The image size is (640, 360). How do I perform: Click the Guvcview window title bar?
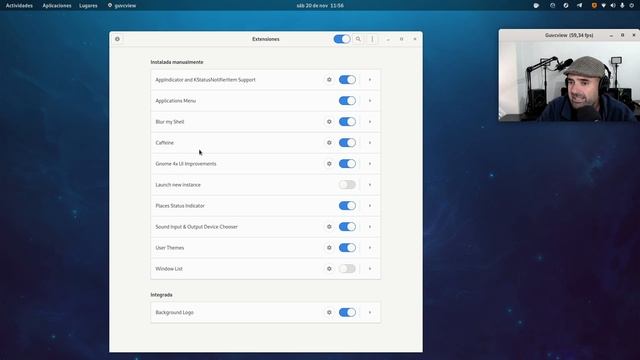tap(569, 36)
